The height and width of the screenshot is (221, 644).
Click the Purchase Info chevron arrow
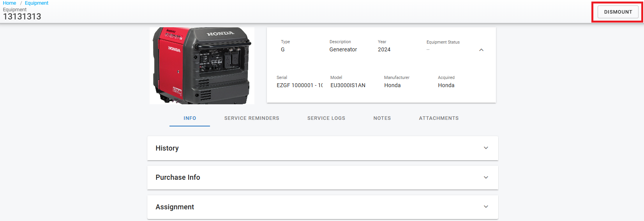tap(486, 177)
